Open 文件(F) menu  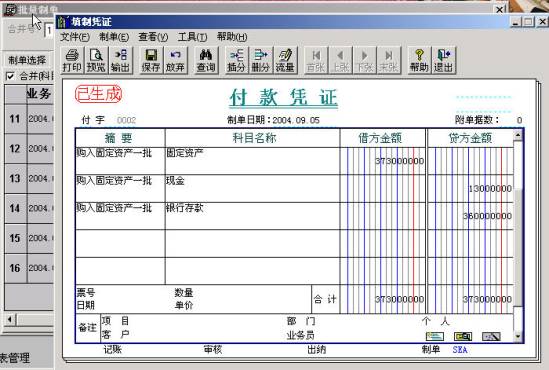tap(75, 37)
